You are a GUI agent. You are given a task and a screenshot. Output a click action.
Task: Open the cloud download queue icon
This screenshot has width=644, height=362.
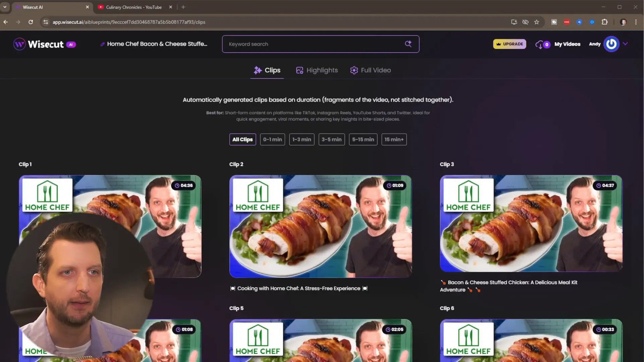click(x=539, y=44)
